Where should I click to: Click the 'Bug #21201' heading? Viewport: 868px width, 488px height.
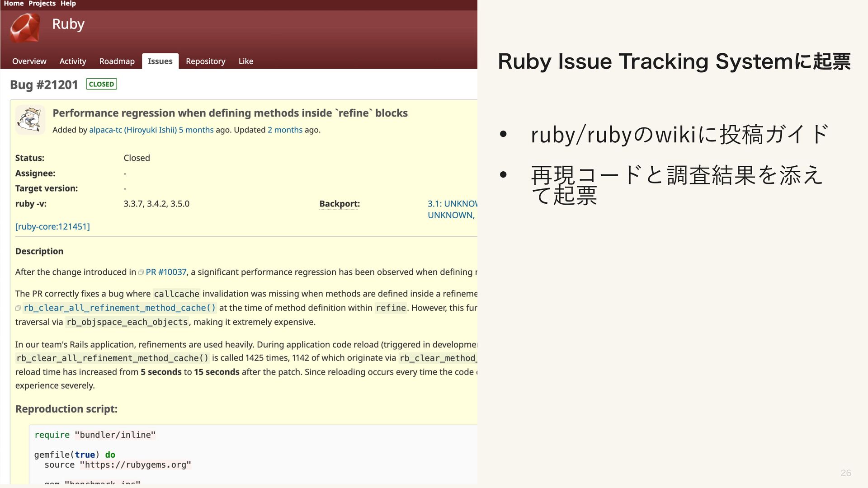[44, 84]
